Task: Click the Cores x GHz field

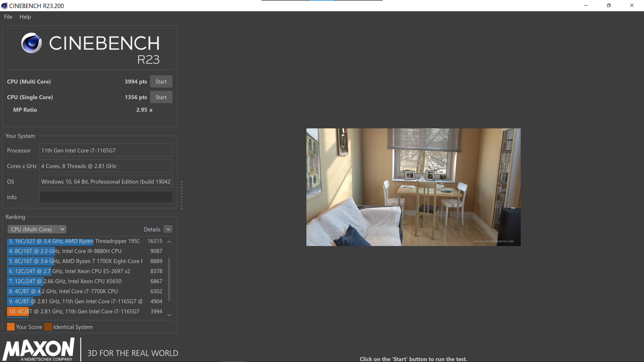Action: 106,166
